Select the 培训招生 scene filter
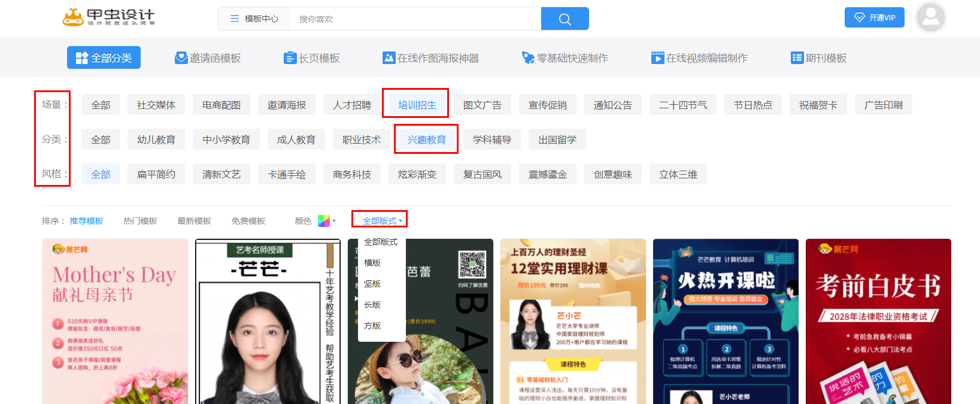This screenshot has width=980, height=404. pyautogui.click(x=417, y=105)
